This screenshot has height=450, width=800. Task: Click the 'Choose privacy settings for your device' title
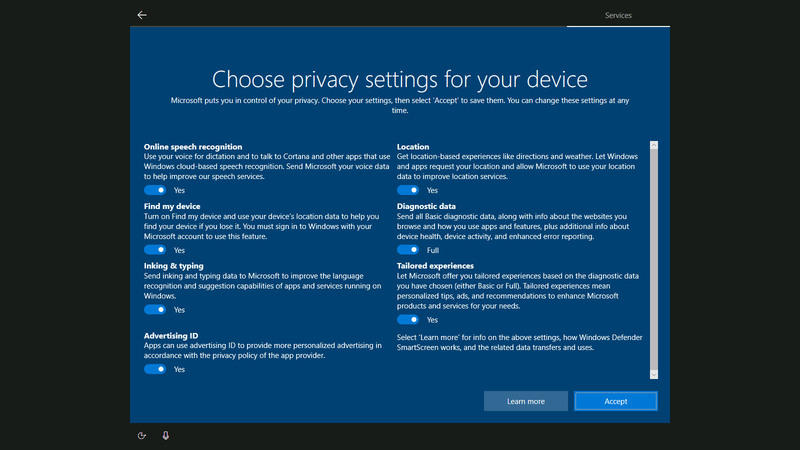[400, 79]
